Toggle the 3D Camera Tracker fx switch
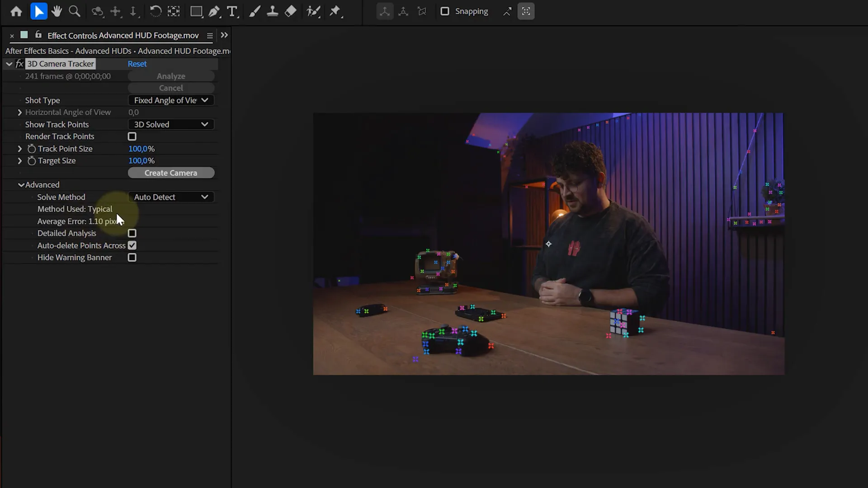This screenshot has width=868, height=488. click(x=19, y=64)
